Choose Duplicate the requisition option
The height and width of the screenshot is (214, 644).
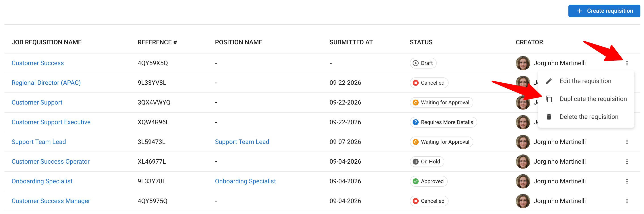[586, 99]
